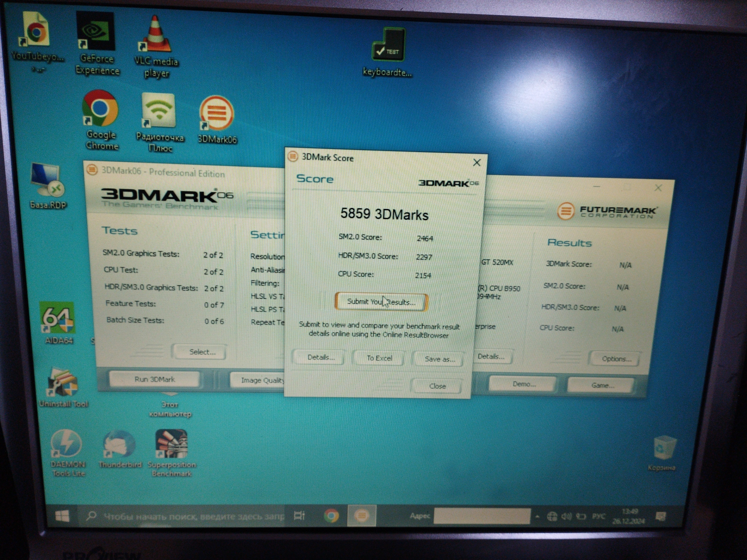Open network status tray icon
Screen dimensions: 747x560
click(552, 516)
